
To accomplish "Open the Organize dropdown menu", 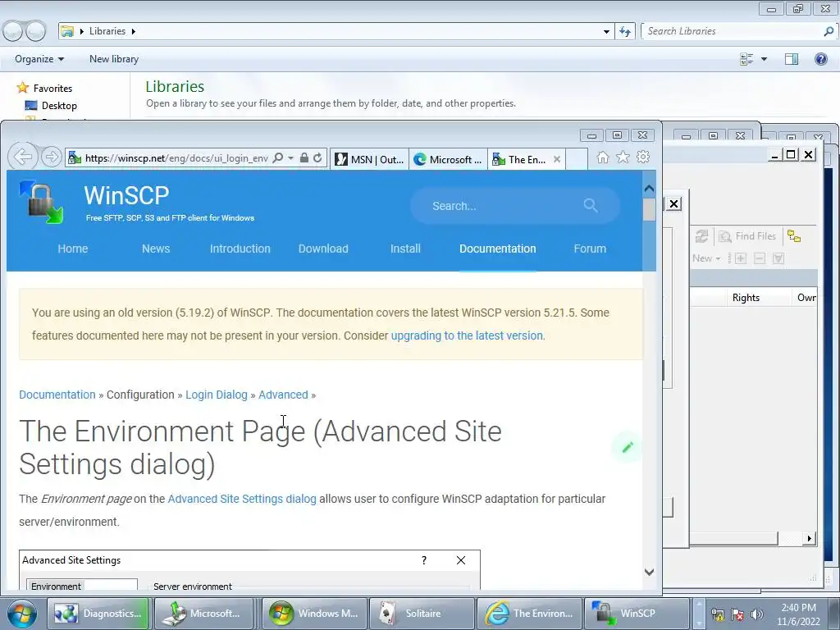I will [x=39, y=59].
